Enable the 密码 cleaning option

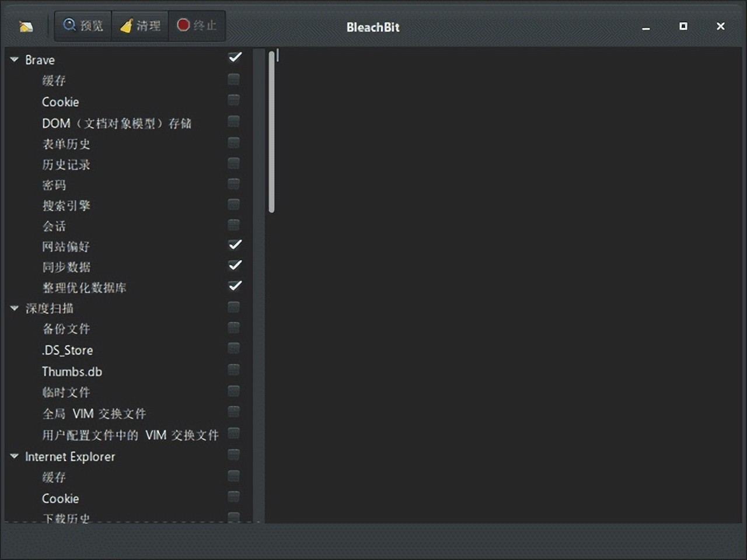point(233,184)
